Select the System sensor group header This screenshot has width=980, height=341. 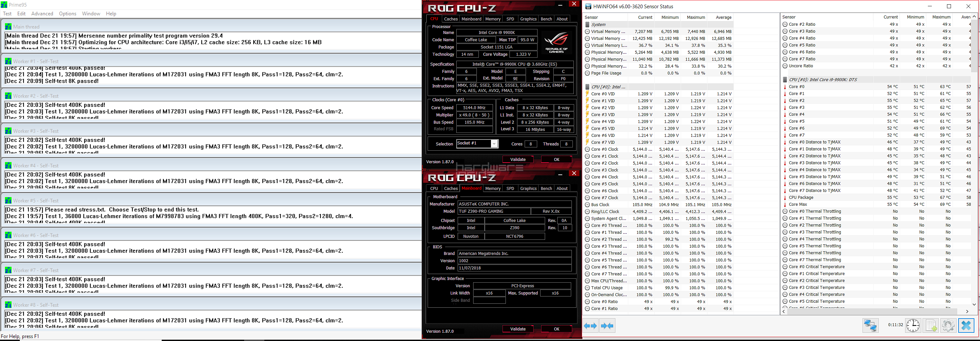point(599,24)
